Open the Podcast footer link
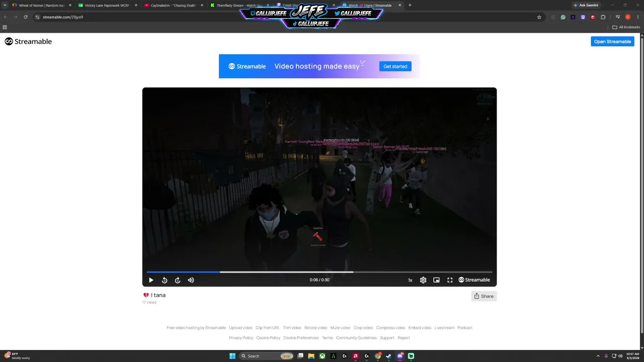The width and height of the screenshot is (644, 362). pyautogui.click(x=465, y=328)
